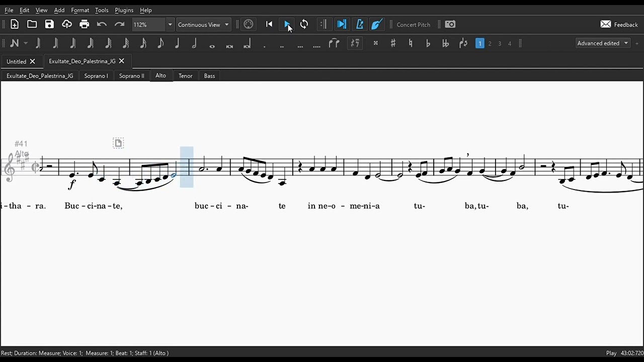Add a double augmentation dot

(282, 46)
